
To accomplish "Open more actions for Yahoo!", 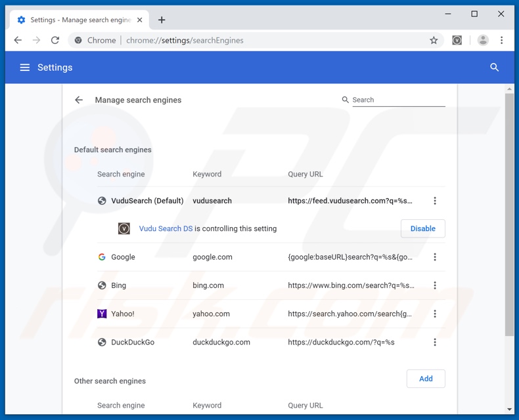I will click(435, 314).
